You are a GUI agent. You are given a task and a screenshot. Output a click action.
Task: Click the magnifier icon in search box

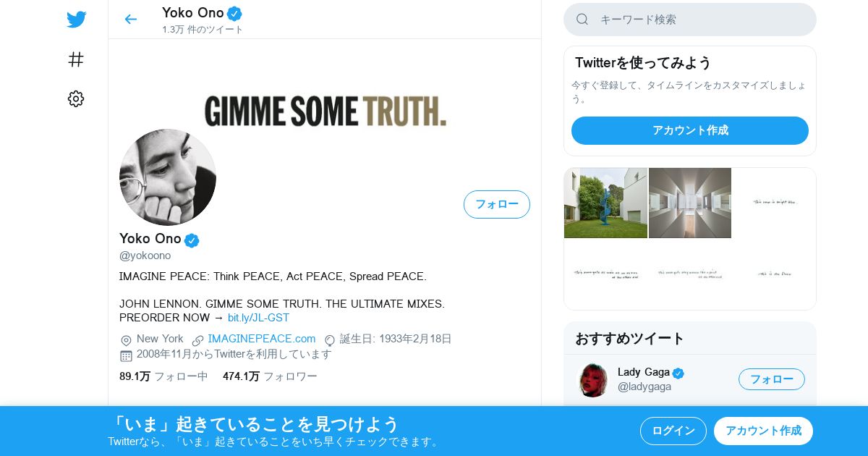point(582,20)
